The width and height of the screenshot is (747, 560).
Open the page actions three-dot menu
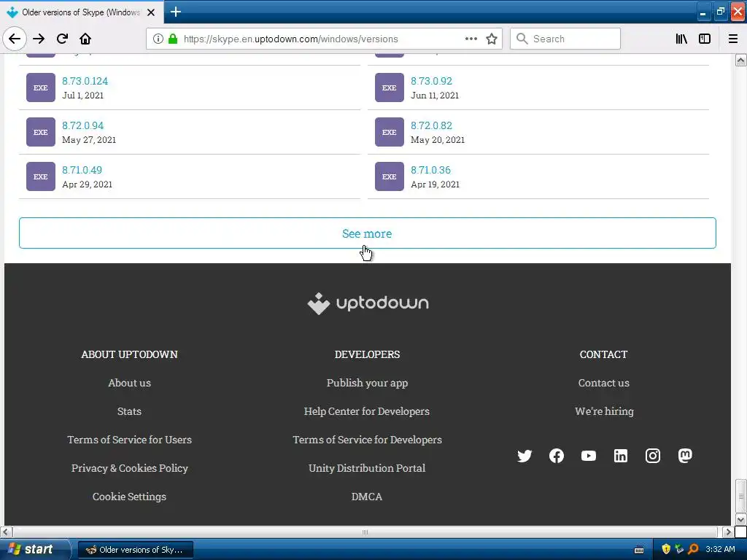click(x=471, y=39)
